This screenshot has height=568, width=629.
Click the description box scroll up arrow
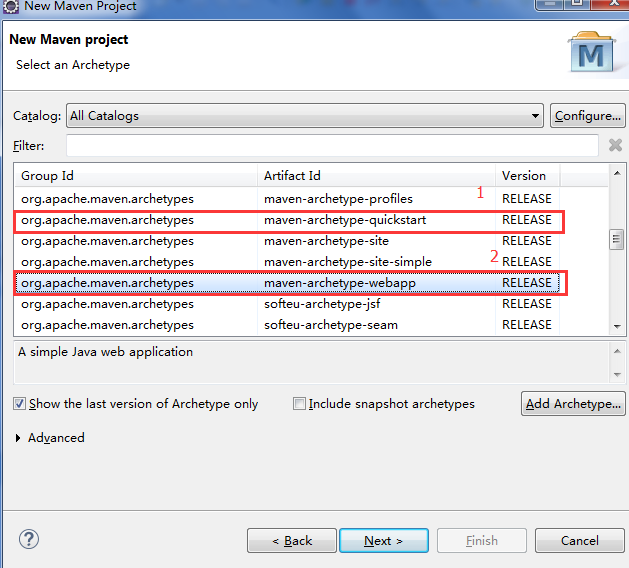[x=617, y=351]
